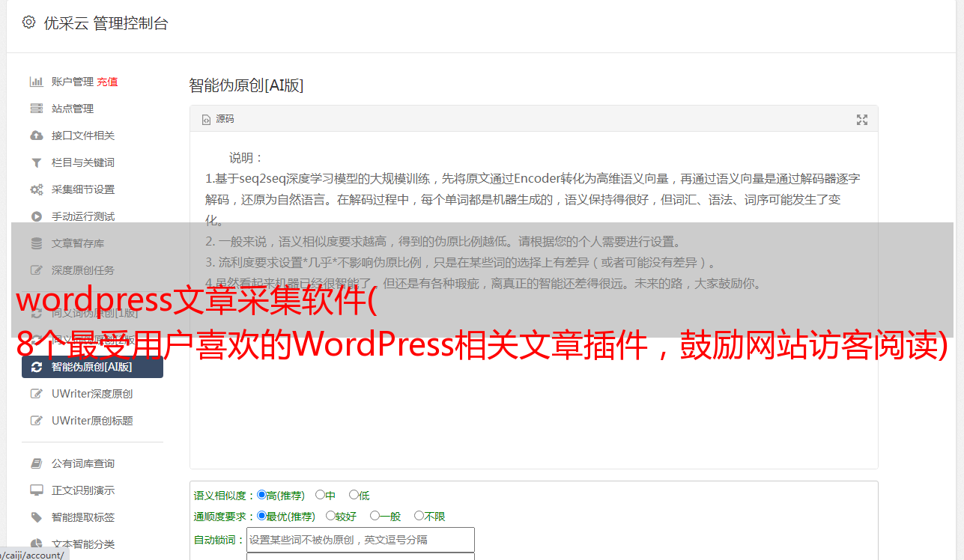964x560 pixels.
Task: Select the active 智能伪原创[AI版] menu item
Action: (x=92, y=367)
